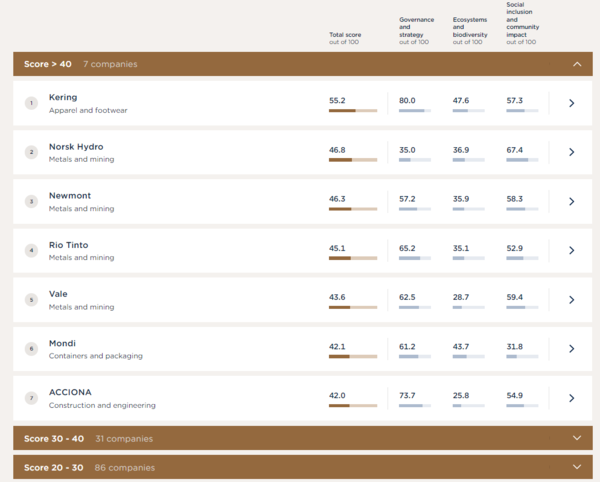Click Kering's total score progress bar
This screenshot has height=482, width=600.
coord(353,111)
